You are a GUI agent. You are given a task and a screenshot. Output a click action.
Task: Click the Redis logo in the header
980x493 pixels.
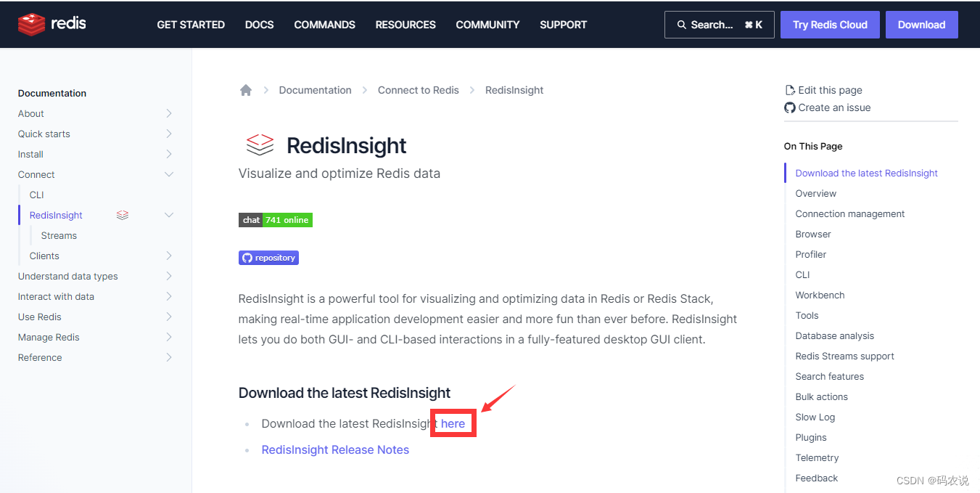[52, 25]
